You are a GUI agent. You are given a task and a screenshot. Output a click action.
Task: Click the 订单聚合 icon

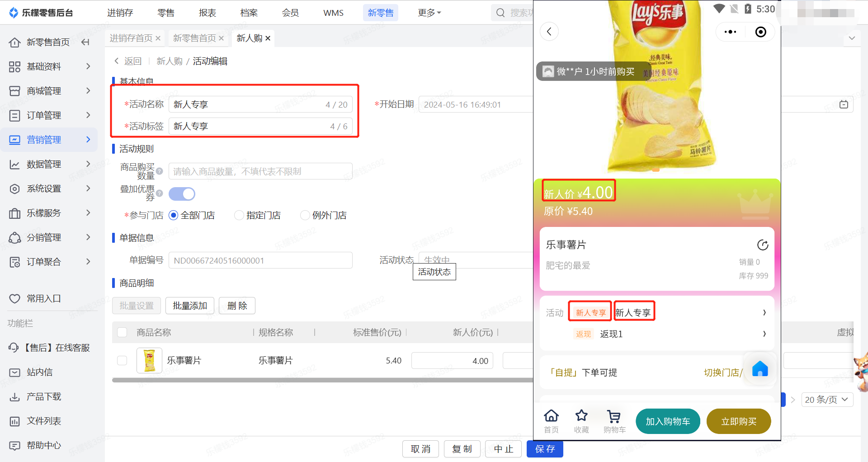[14, 262]
